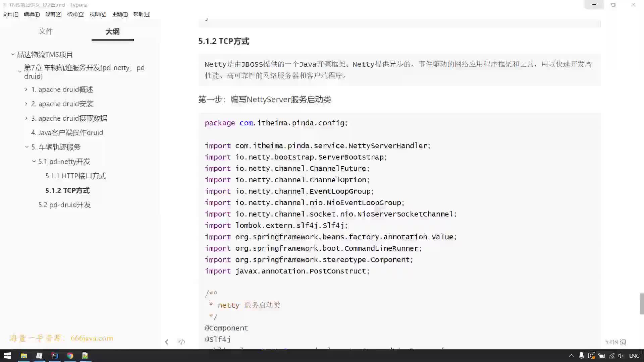
Task: Collapse the 5.1 pd-netty开发 node
Action: click(34, 161)
